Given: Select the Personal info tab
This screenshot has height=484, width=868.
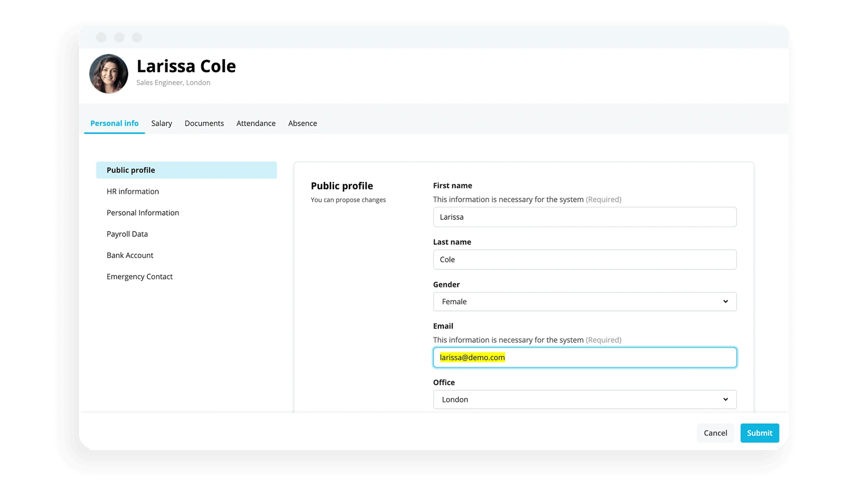Looking at the screenshot, I should pos(114,123).
